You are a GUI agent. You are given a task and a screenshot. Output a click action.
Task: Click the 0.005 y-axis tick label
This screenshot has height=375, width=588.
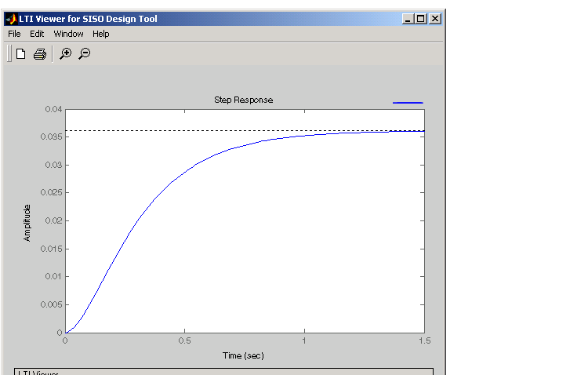point(52,304)
